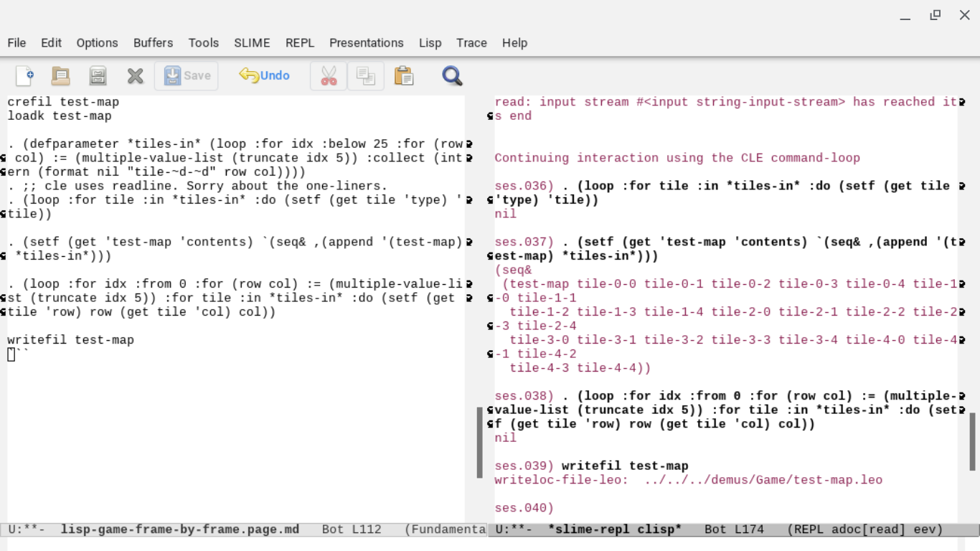Click the REPL pane's right scrollbar thumb
This screenshot has height=551, width=980.
click(x=974, y=441)
